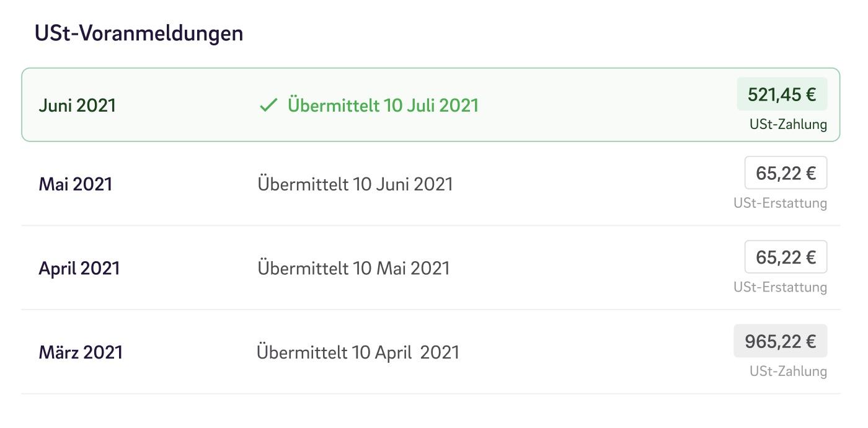The height and width of the screenshot is (428, 868).
Task: Click 'Übermittelt 10 Juli 2021' status
Action: [383, 105]
